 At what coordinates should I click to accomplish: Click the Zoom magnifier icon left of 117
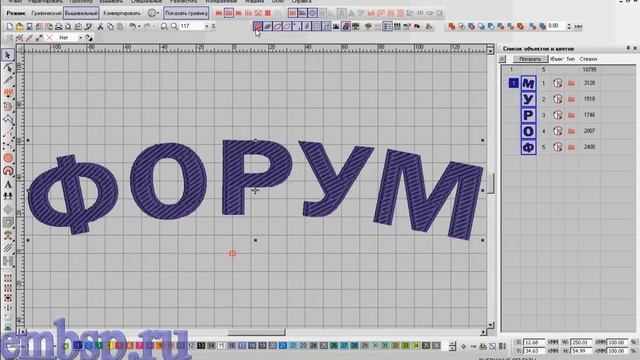[x=174, y=27]
